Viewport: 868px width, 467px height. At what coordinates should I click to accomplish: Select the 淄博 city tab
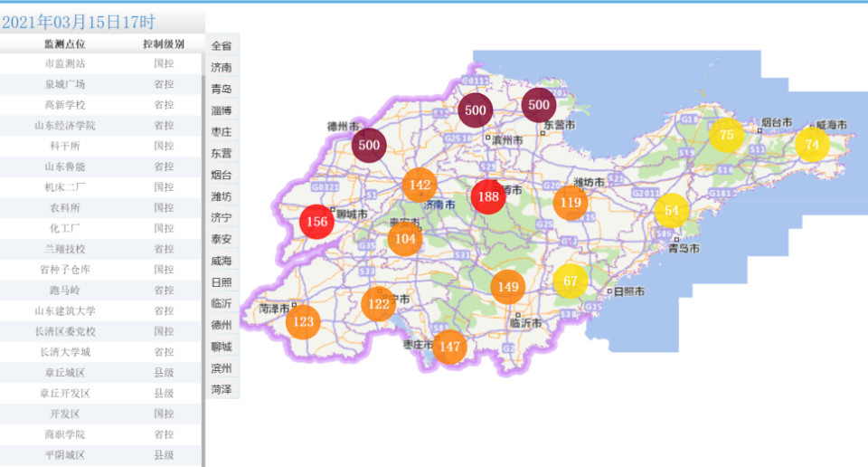coord(222,110)
